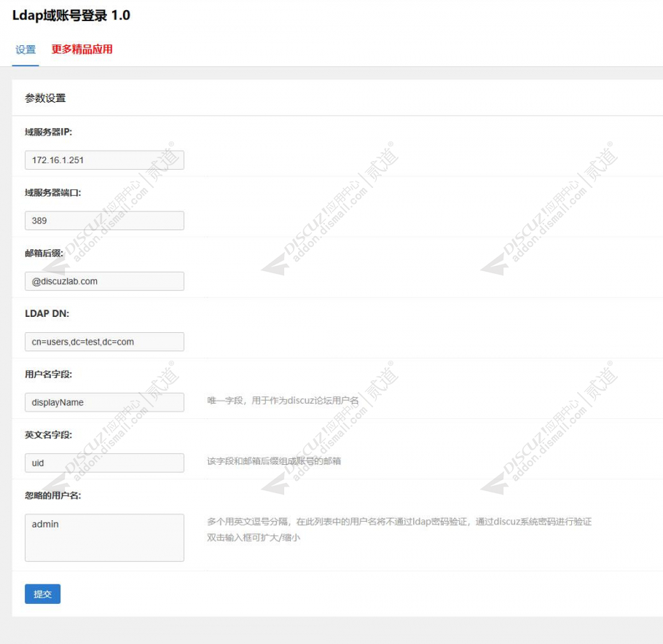
Task: Click the ignored usernames textarea containing admin
Action: tap(103, 537)
